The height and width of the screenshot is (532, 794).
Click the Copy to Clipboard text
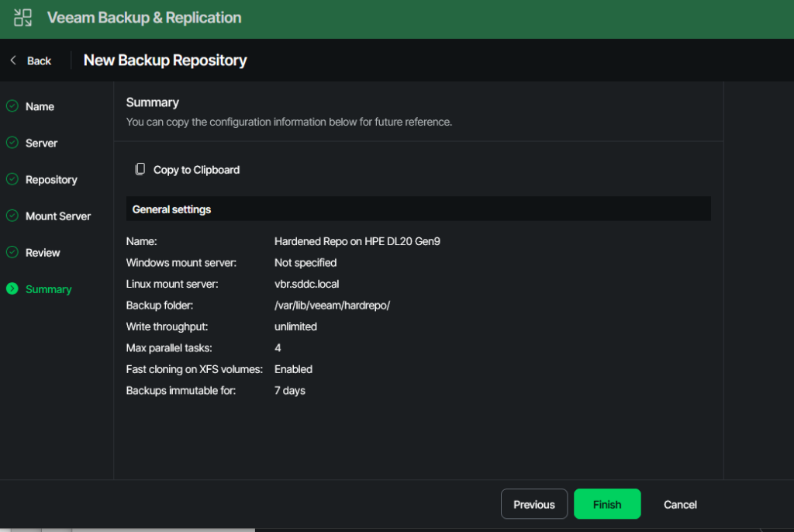coord(196,170)
